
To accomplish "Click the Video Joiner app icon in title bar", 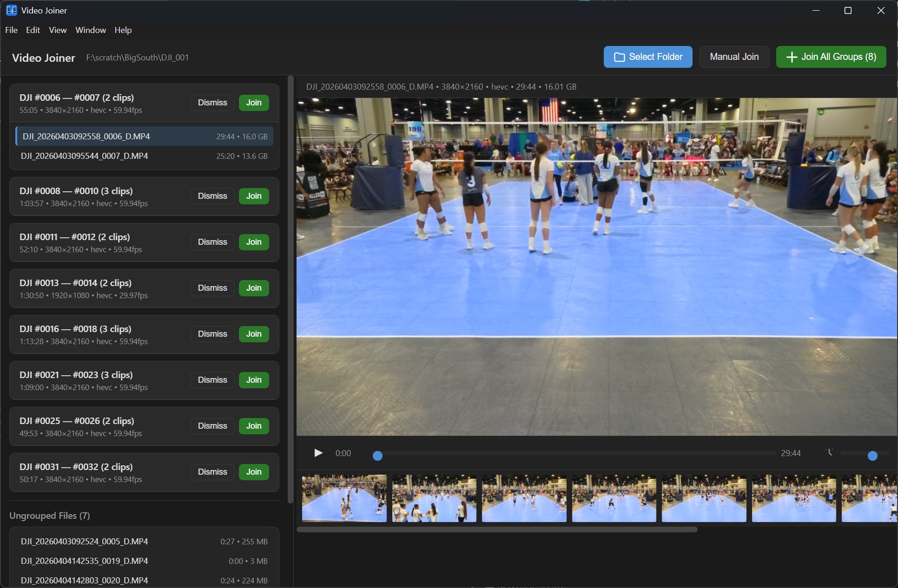I will point(11,10).
